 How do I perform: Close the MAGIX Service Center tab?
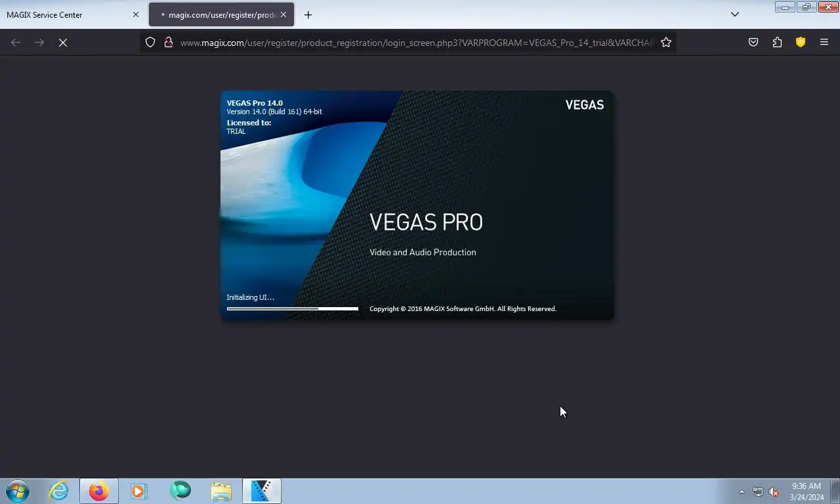pyautogui.click(x=136, y=14)
